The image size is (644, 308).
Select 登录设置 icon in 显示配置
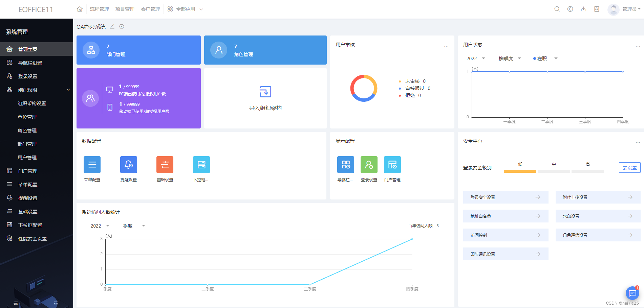click(369, 165)
